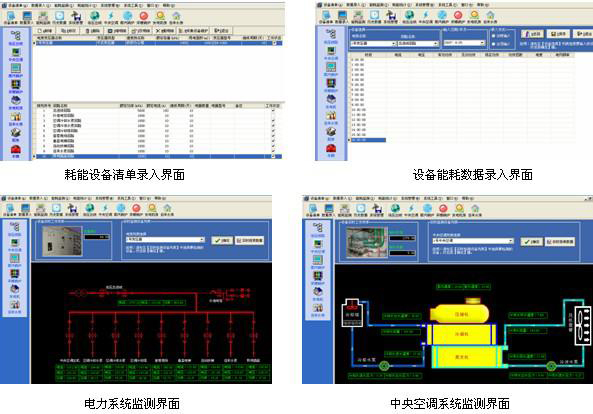Image resolution: width=593 pixels, height=414 pixels.
Task: Click the network tree sidebar icon in 电力系统监测界面
Action: point(15,227)
